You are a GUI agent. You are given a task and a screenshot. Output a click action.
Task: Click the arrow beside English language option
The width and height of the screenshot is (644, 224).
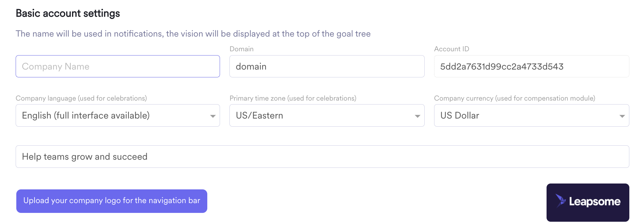[213, 116]
